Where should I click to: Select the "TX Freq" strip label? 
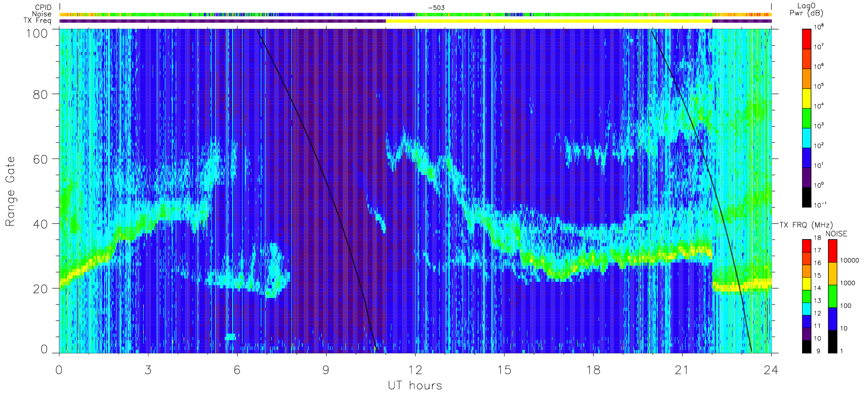click(x=37, y=21)
